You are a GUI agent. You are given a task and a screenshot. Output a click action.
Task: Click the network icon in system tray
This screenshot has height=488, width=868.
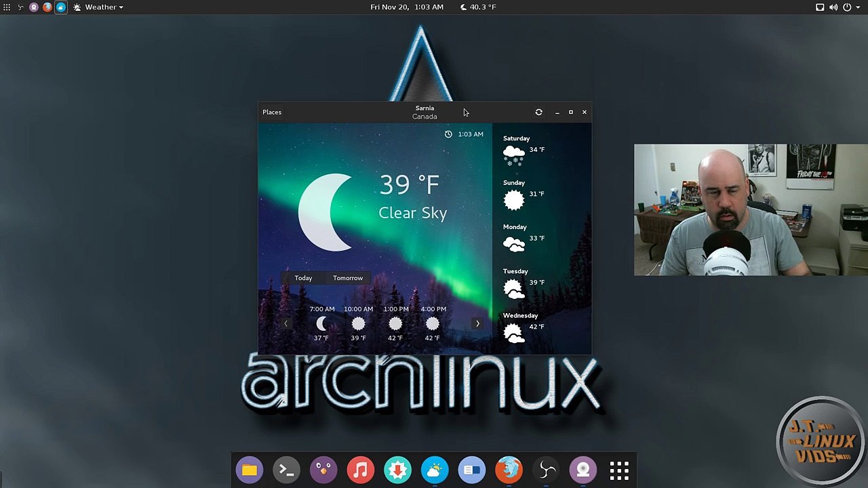(x=820, y=7)
